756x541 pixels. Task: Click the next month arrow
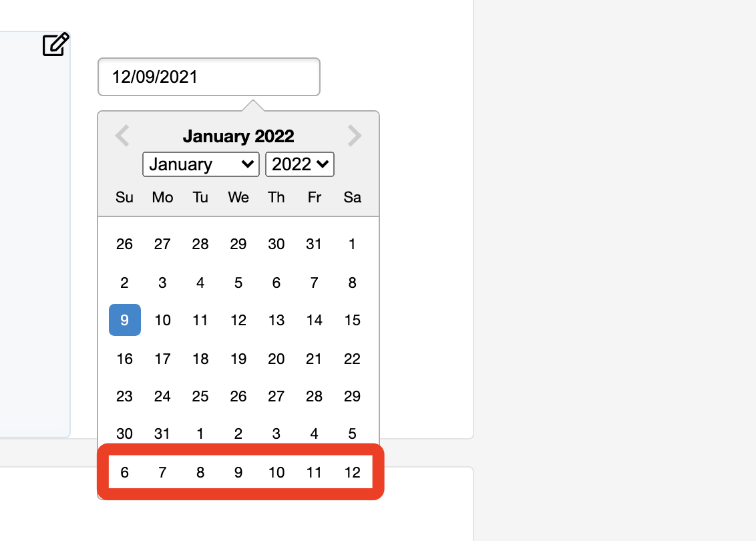tap(355, 136)
